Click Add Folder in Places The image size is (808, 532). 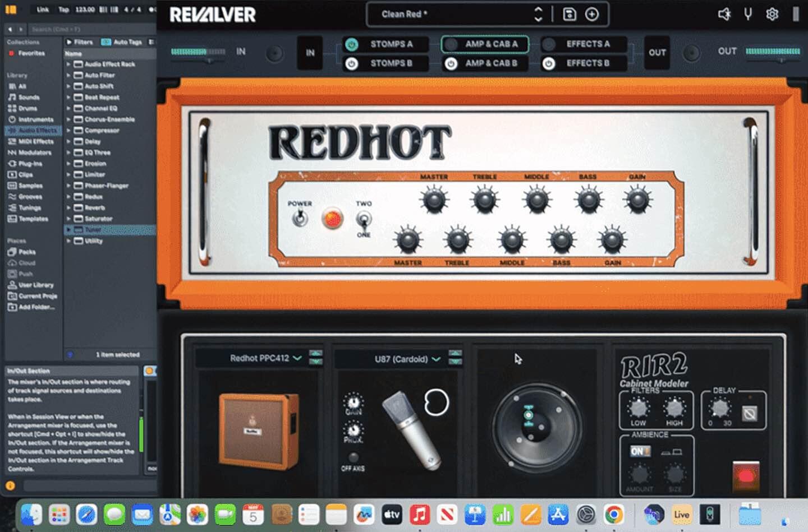[31, 307]
